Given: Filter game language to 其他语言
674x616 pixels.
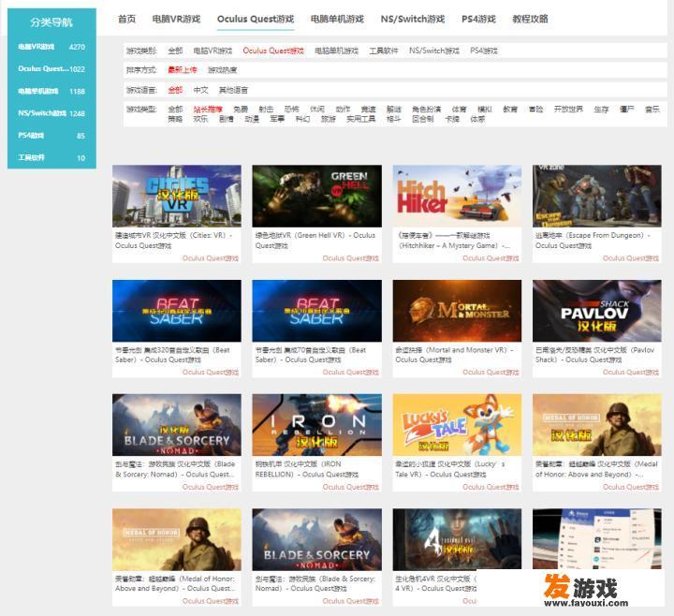Looking at the screenshot, I should (233, 90).
